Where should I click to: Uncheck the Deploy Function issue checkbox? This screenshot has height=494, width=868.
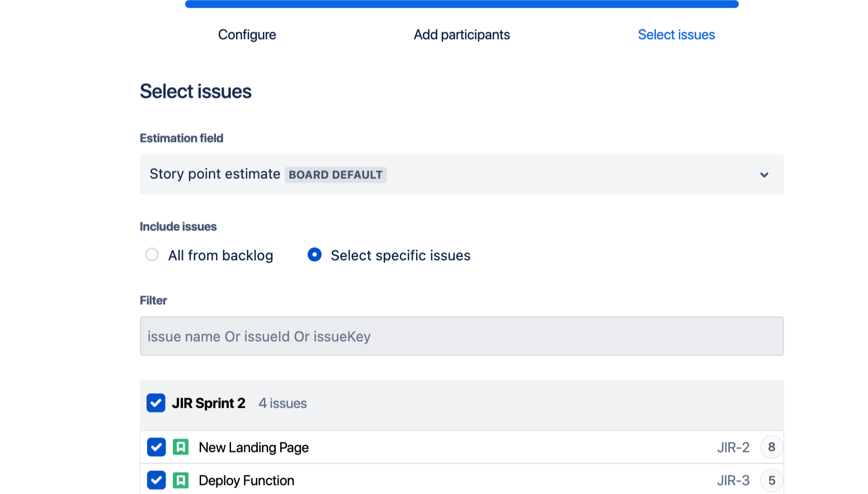[156, 480]
